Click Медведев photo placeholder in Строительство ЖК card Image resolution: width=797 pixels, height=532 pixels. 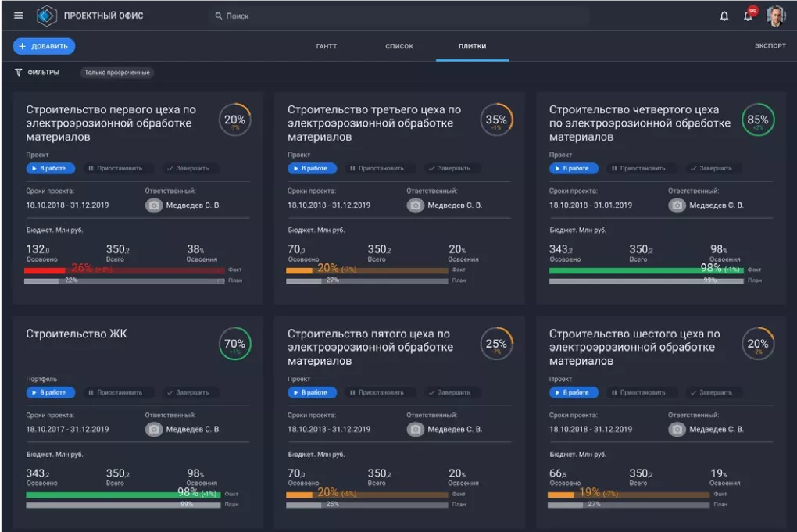[x=154, y=429]
